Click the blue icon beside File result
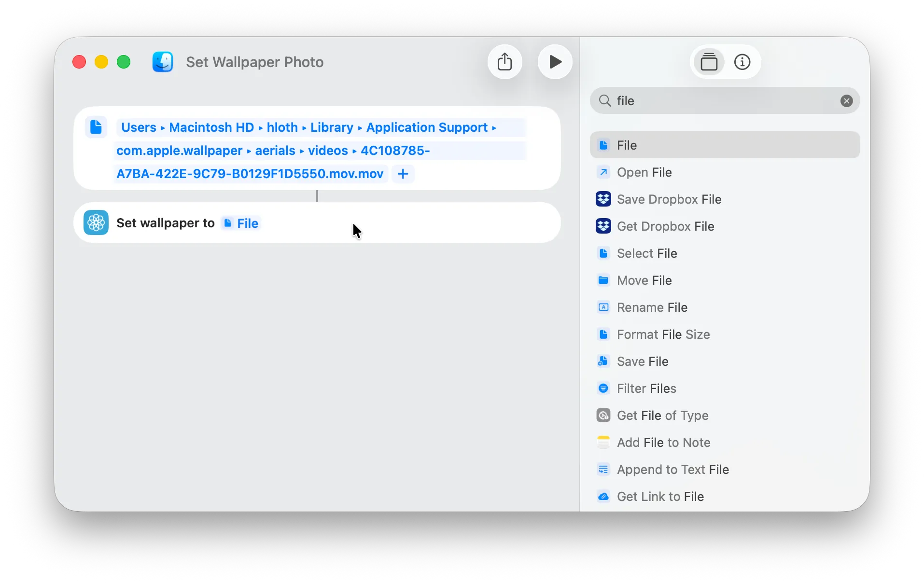Viewport: 924px width, 583px height. point(603,145)
